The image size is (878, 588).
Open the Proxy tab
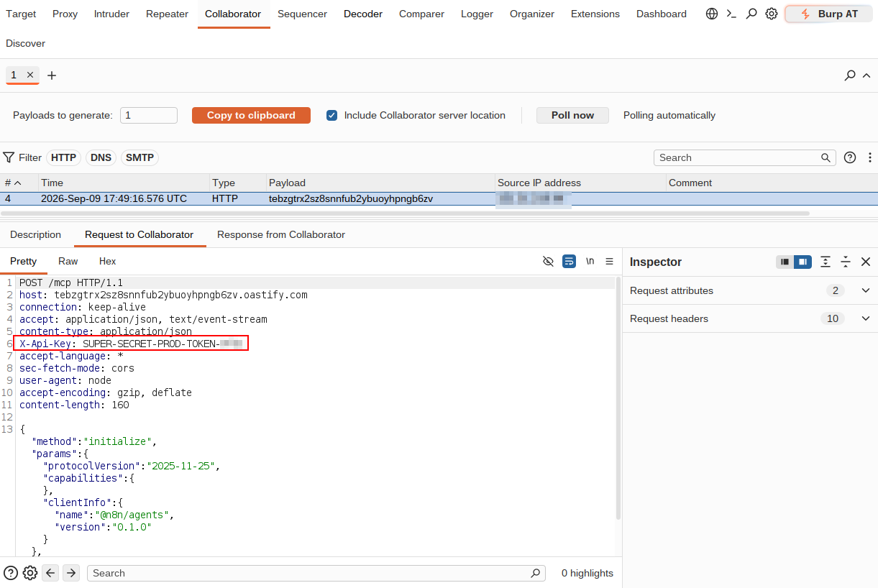tap(65, 14)
